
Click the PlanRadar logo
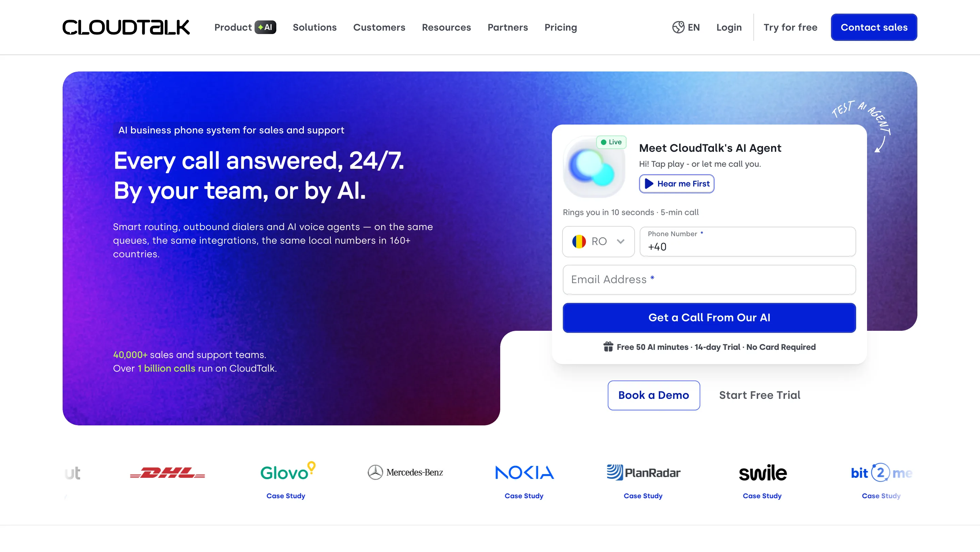(x=643, y=472)
